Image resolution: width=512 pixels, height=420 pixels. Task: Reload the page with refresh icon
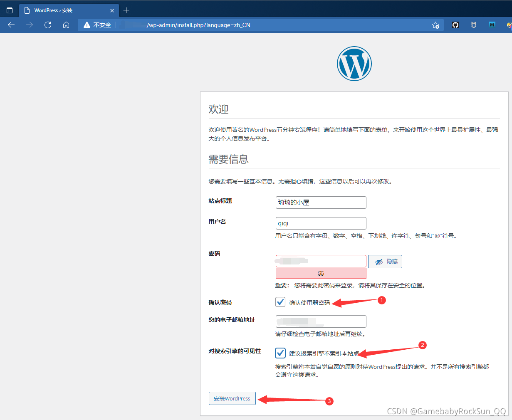click(48, 25)
